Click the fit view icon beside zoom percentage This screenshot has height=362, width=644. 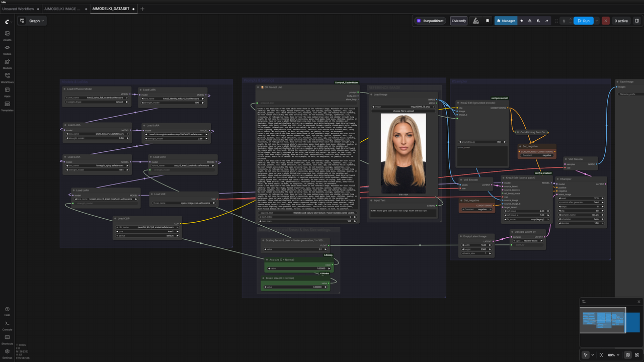pyautogui.click(x=601, y=355)
